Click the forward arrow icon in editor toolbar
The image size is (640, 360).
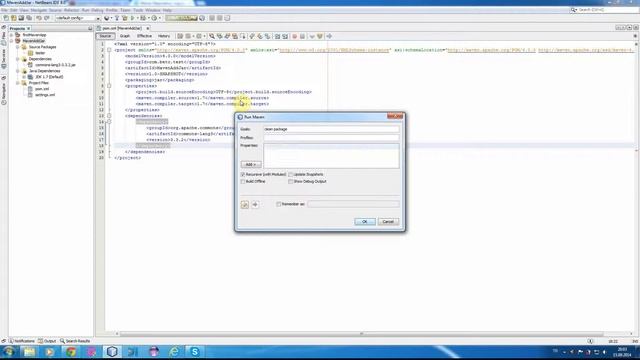[329, 36]
